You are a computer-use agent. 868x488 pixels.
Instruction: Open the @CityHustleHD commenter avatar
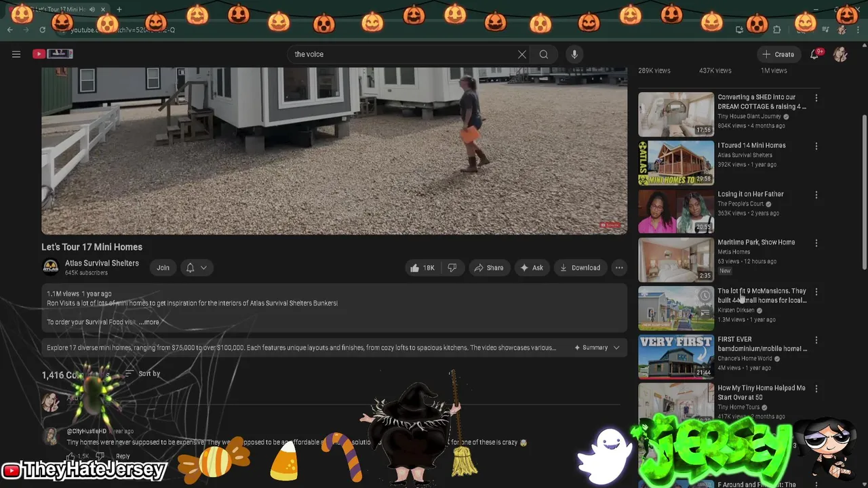pos(51,436)
